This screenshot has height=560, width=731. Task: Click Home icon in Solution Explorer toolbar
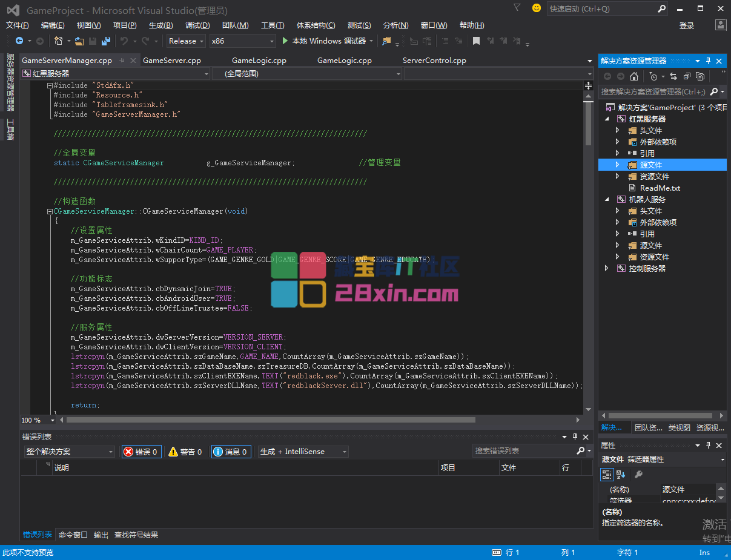click(x=634, y=76)
